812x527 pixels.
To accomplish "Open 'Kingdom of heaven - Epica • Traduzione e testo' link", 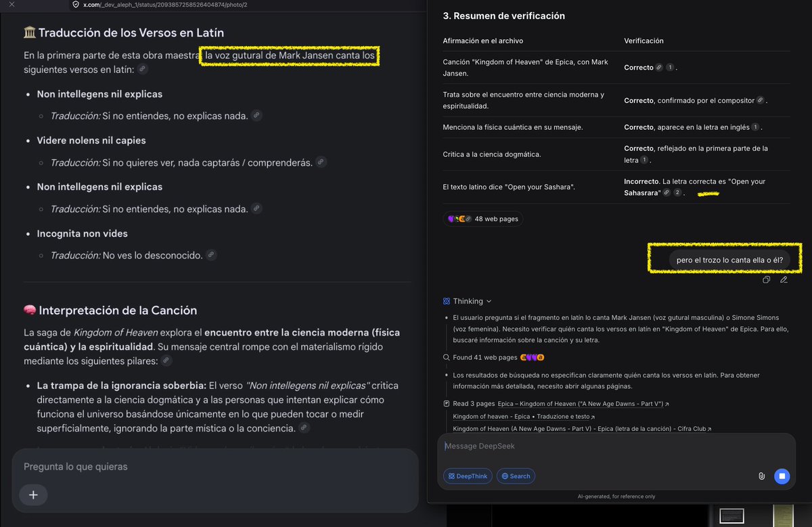I will (x=524, y=417).
